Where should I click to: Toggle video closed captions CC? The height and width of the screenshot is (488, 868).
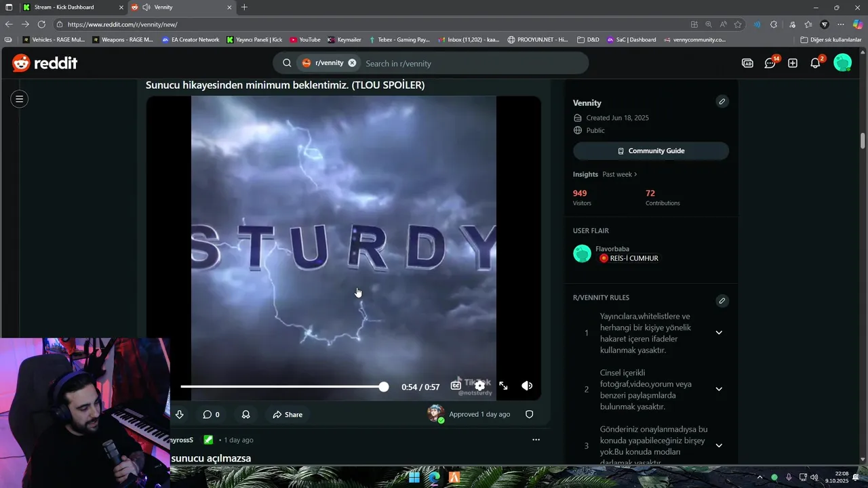[456, 386]
